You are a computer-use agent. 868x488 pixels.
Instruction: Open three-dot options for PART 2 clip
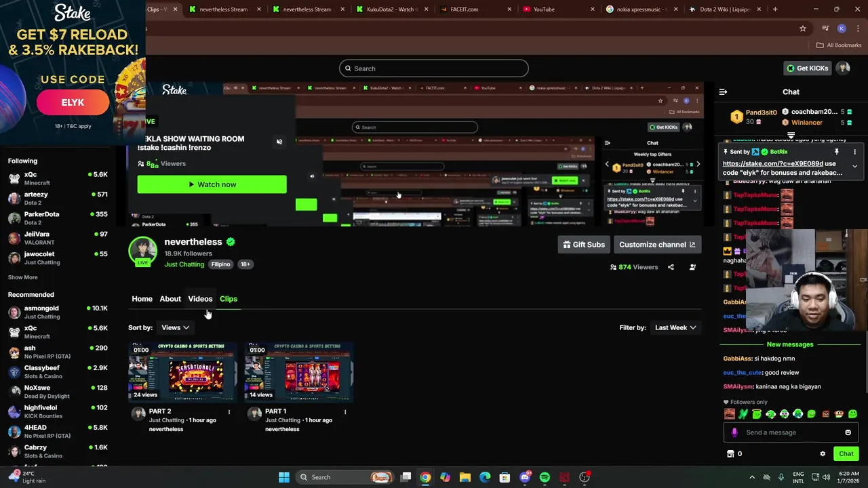229,412
